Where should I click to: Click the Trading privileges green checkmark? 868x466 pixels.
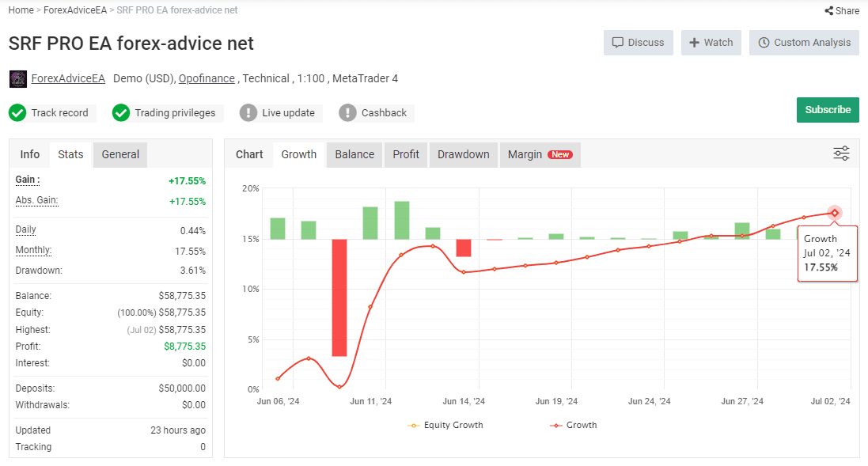(121, 113)
